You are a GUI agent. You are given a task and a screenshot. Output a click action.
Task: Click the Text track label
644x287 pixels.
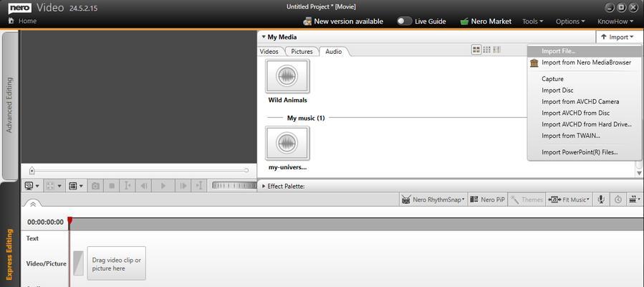click(32, 238)
